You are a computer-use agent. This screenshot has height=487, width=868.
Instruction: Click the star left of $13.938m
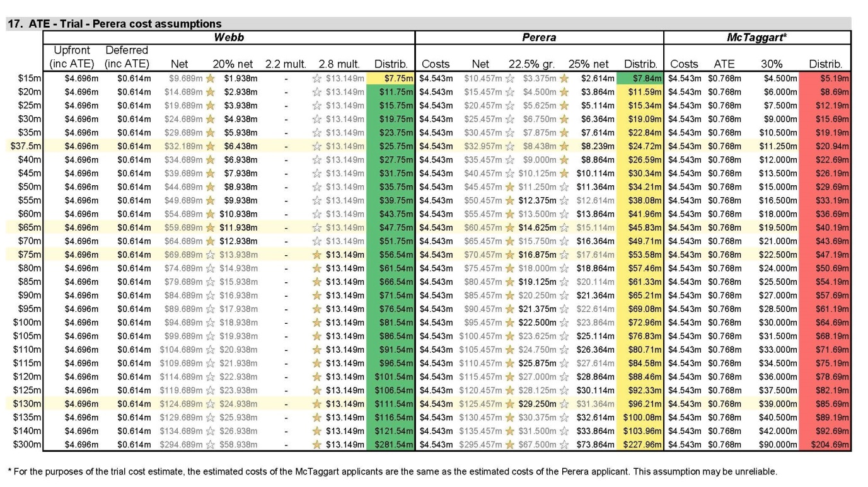click(211, 255)
